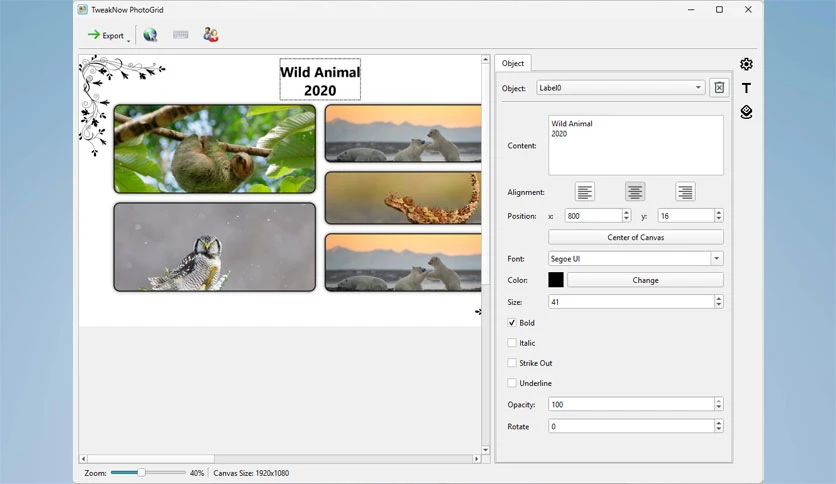Open the users icon in toolbar
Screen dimensions: 836x484
click(x=211, y=35)
